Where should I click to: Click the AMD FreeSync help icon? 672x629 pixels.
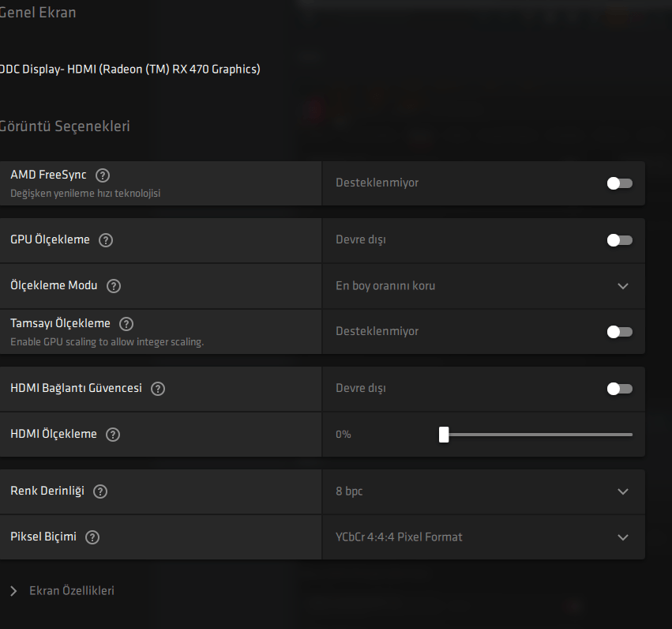pyautogui.click(x=103, y=175)
